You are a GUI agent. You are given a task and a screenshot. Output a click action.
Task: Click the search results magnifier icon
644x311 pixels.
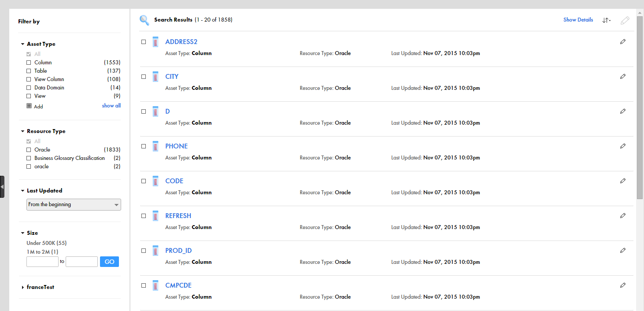(144, 20)
